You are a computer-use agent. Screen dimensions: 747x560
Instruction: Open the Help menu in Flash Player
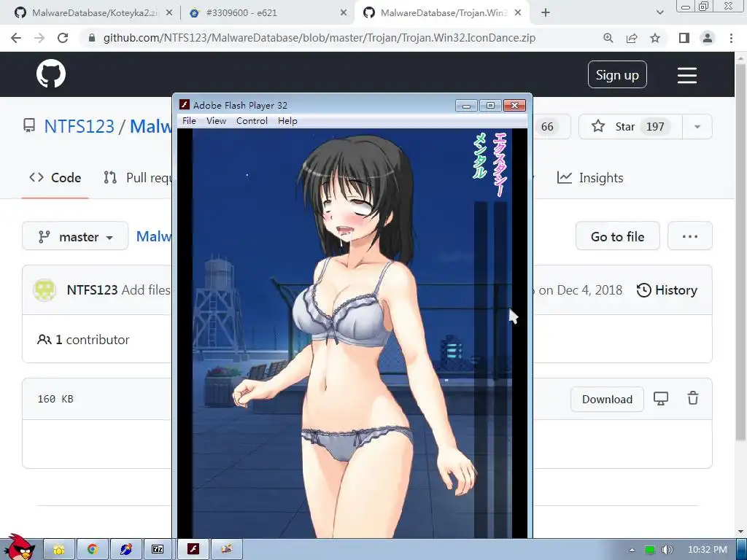coord(287,121)
